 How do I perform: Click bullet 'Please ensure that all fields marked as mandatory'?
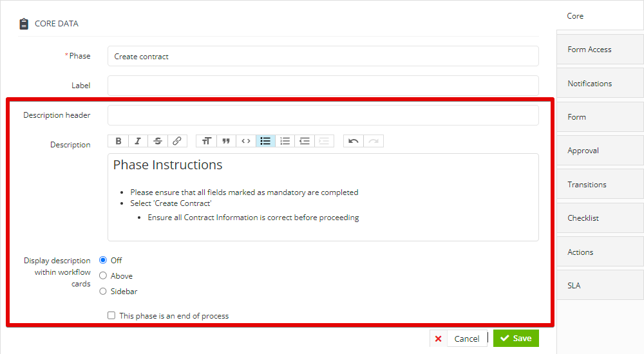(244, 192)
